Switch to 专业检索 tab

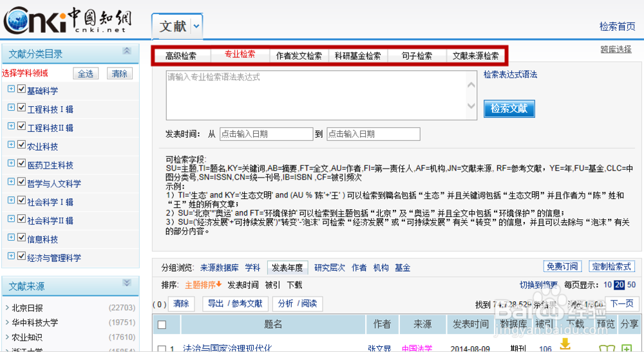pyautogui.click(x=240, y=55)
